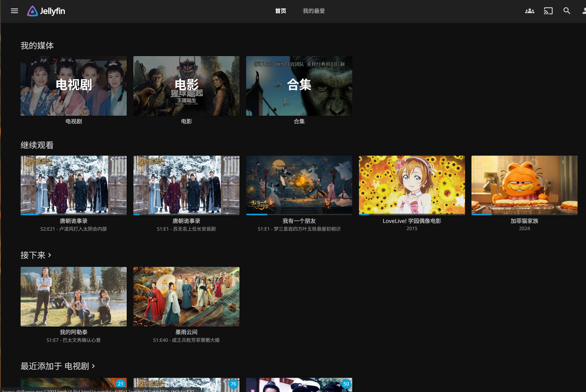Click the 继续观看 section heading
The image size is (586, 392).
(37, 145)
